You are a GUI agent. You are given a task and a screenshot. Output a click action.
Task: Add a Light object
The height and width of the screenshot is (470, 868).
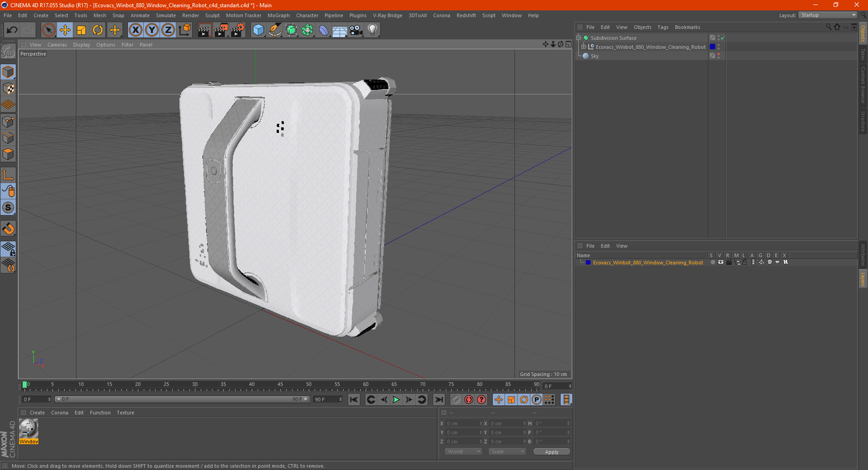tap(373, 30)
